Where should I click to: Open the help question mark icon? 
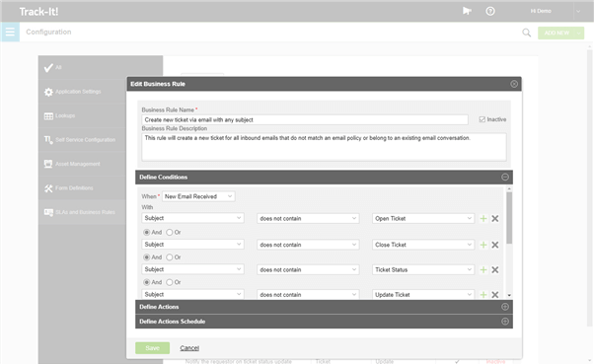coord(490,12)
